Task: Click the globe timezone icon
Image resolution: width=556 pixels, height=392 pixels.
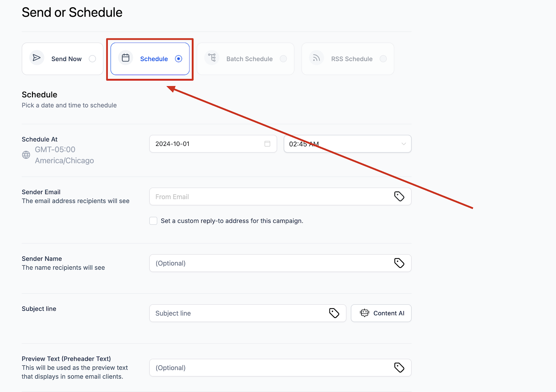Action: pos(26,155)
